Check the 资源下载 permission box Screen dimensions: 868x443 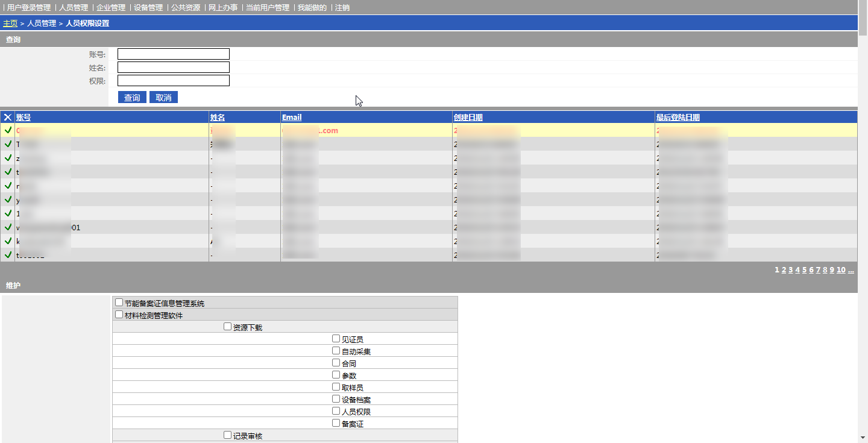click(228, 327)
